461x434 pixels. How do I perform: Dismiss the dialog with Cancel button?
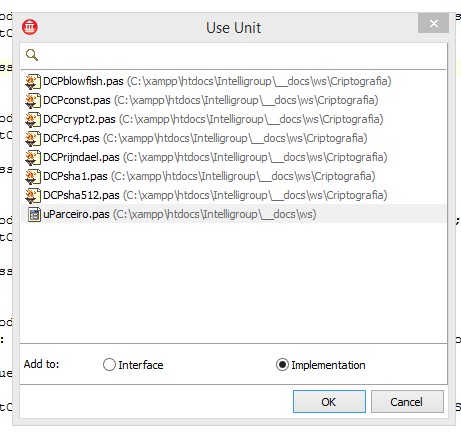tap(407, 402)
